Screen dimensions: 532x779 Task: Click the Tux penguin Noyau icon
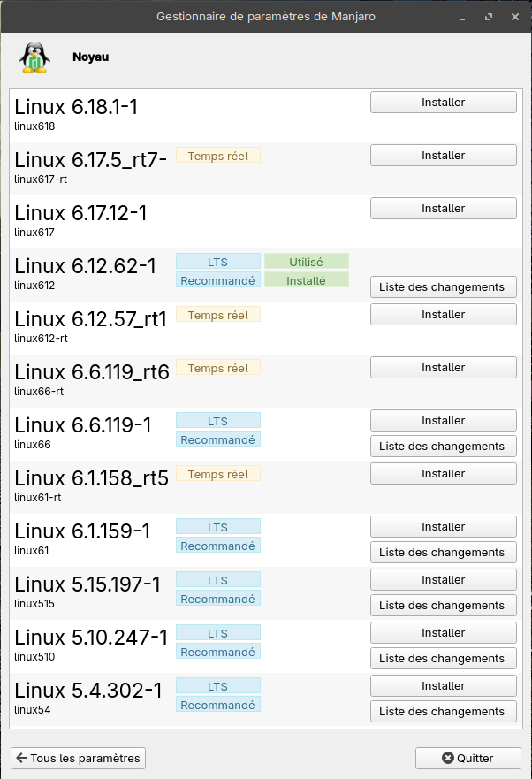33,57
